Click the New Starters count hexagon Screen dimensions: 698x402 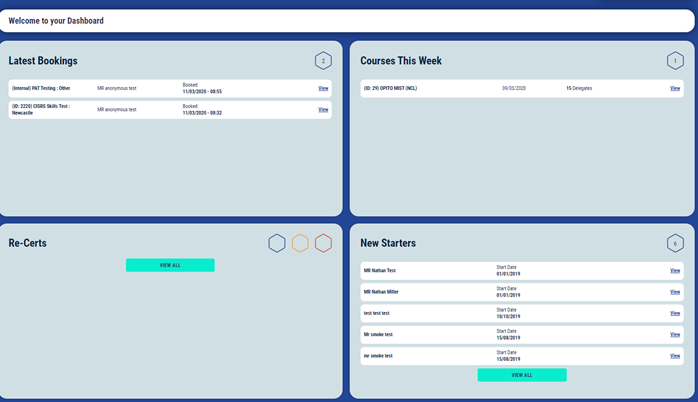[x=675, y=243]
